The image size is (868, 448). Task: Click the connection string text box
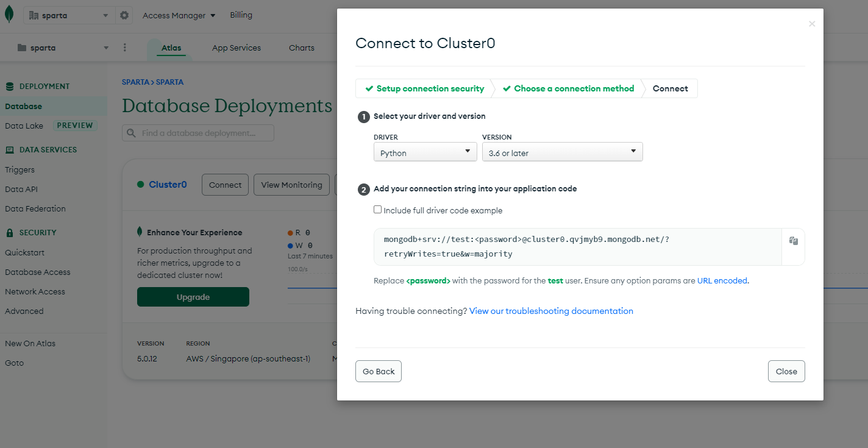(x=578, y=247)
